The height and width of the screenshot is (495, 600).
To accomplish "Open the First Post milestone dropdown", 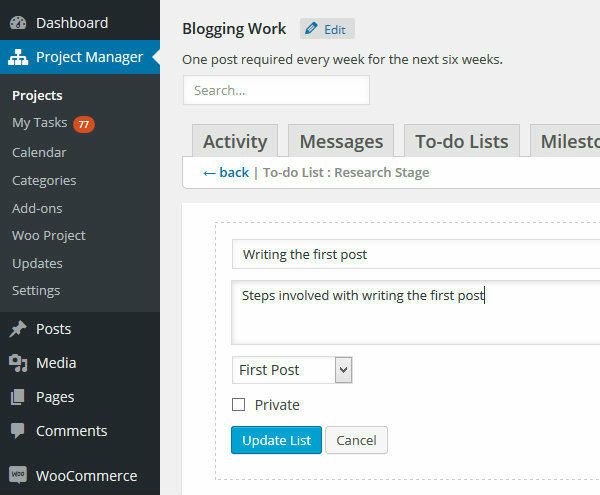I will point(291,370).
